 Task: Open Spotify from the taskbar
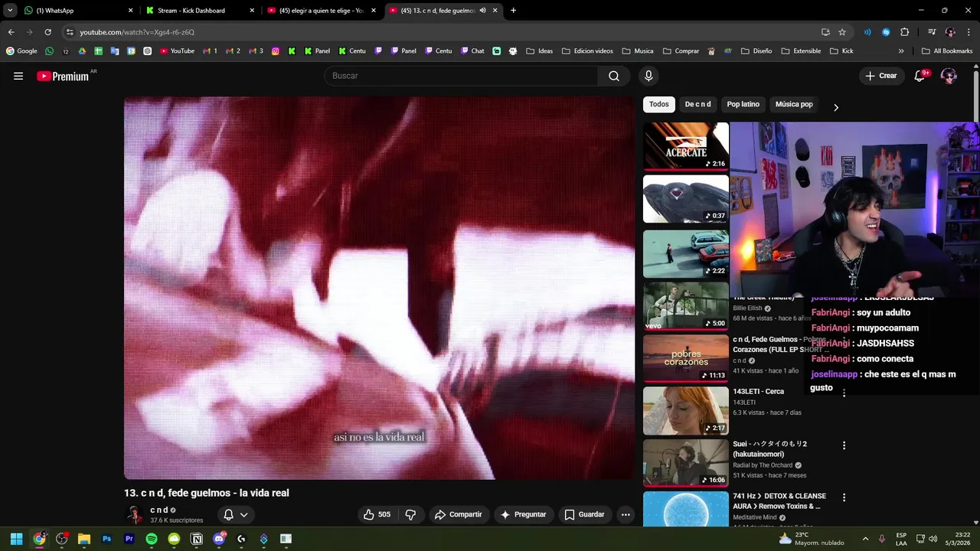[152, 539]
